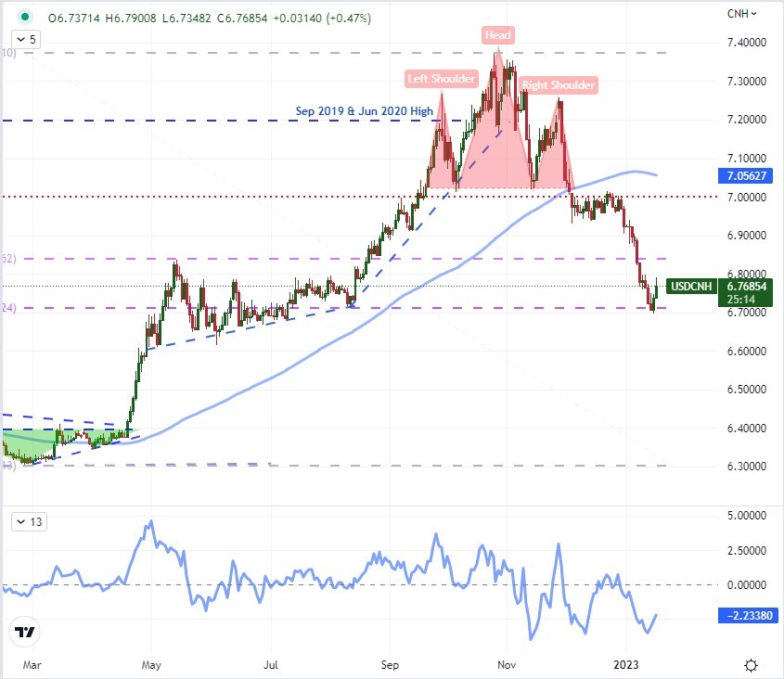Image resolution: width=784 pixels, height=679 pixels.
Task: Click the 0.00000 indicator axis label
Action: (x=747, y=584)
